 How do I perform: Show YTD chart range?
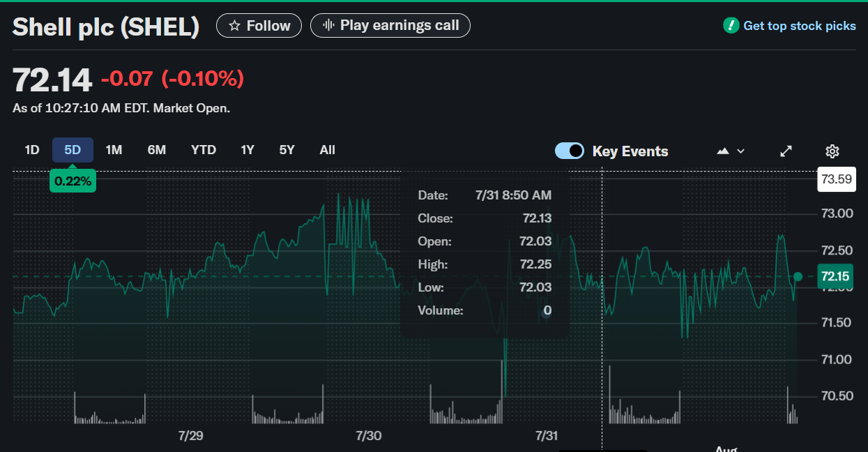coord(204,150)
